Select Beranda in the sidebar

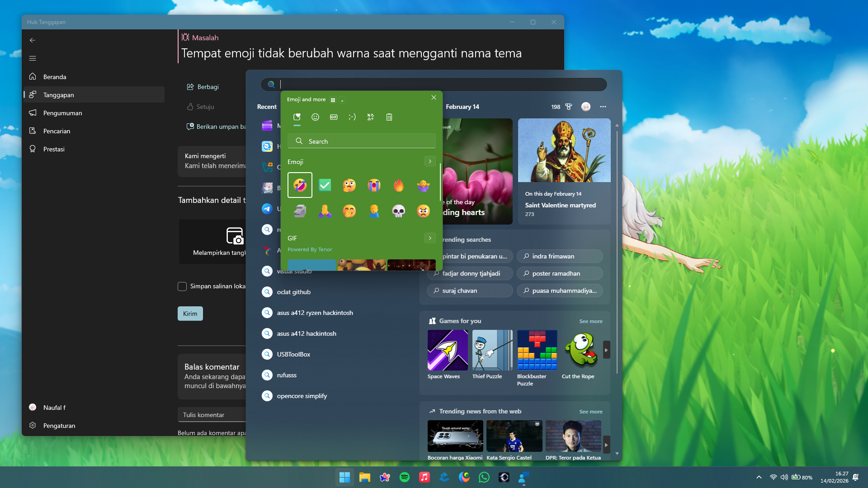coord(54,77)
